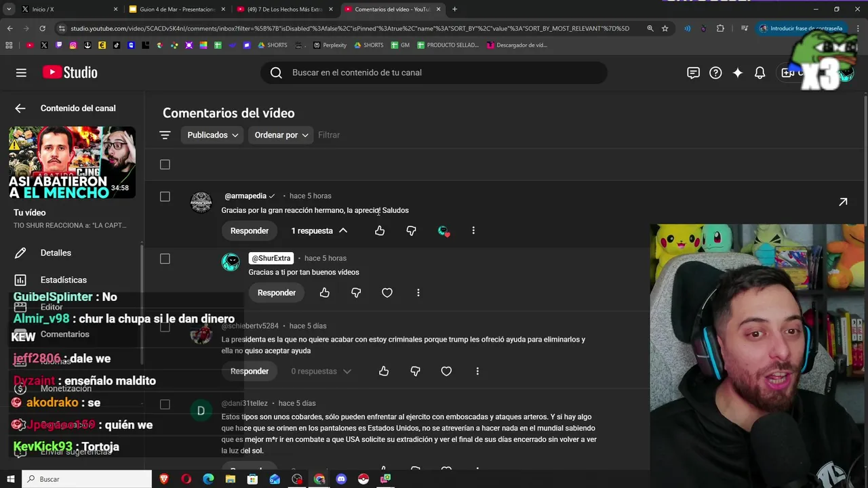The image size is (868, 488).
Task: Select the @ShurExtra reply checkbox
Action: click(165, 259)
